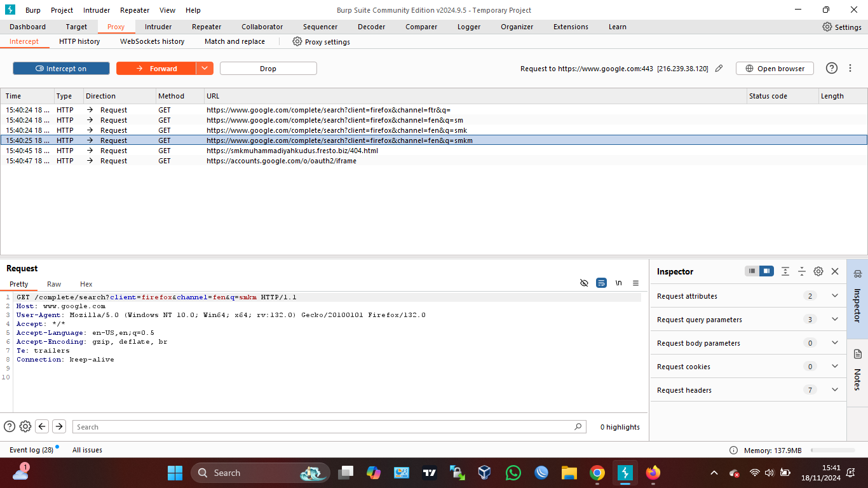Screen dimensions: 868x488
Task: Open the Burp menu
Action: pos(33,10)
